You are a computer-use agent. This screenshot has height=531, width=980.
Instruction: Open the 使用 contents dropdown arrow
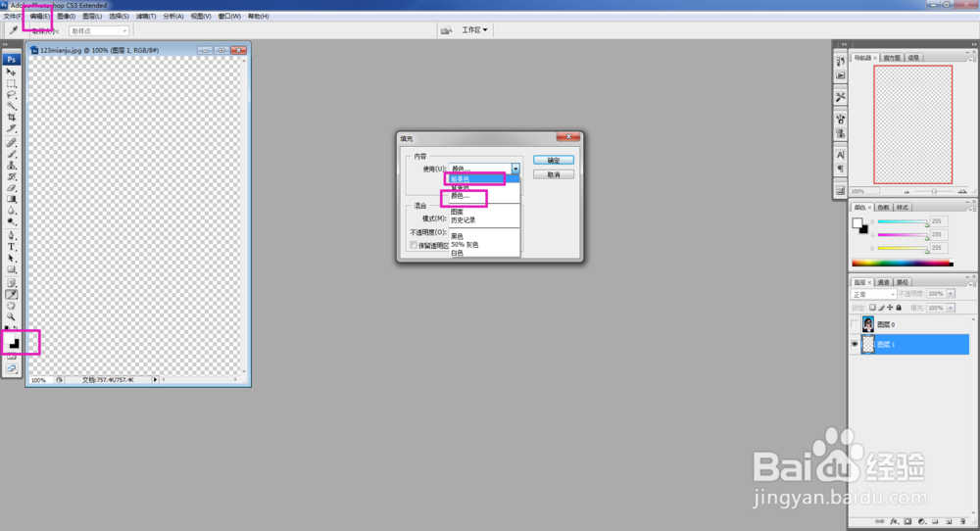515,169
